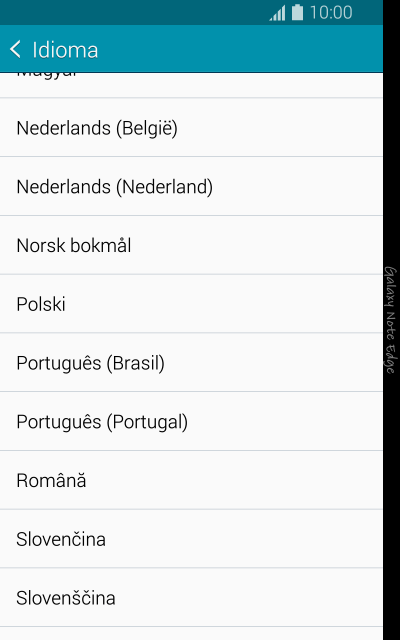
Task: Select the partially hidden Magyar entry
Action: tap(191, 85)
